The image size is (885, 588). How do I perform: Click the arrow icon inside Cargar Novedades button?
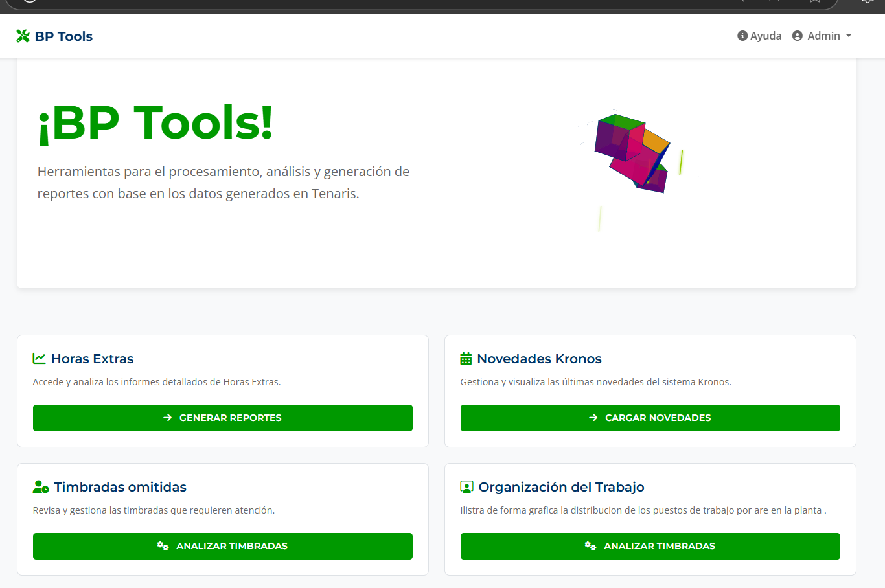(592, 418)
